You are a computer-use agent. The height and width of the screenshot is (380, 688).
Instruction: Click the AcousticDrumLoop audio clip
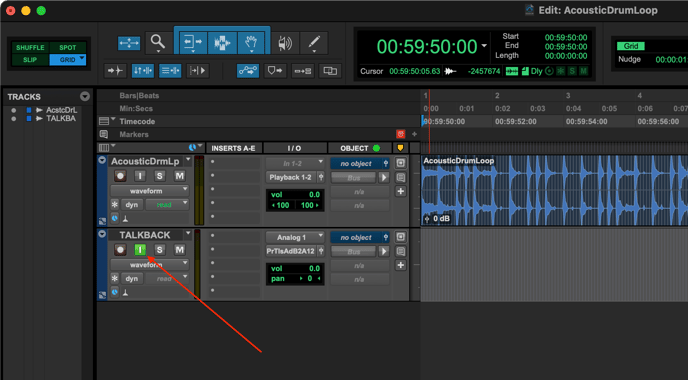point(554,190)
